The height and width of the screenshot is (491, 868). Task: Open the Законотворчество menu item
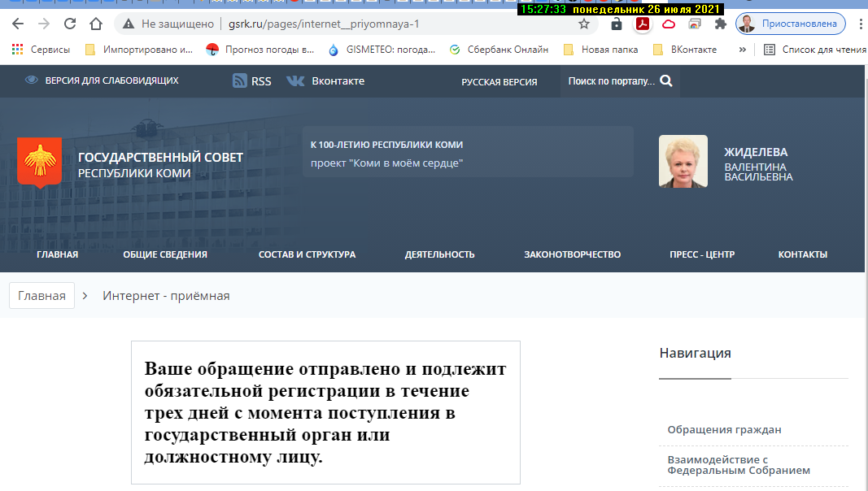pyautogui.click(x=572, y=254)
